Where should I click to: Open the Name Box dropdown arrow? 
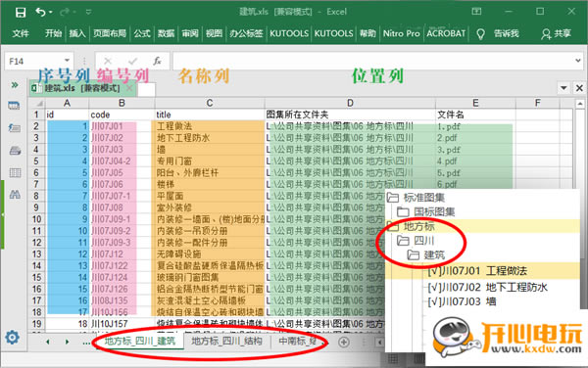pos(67,61)
